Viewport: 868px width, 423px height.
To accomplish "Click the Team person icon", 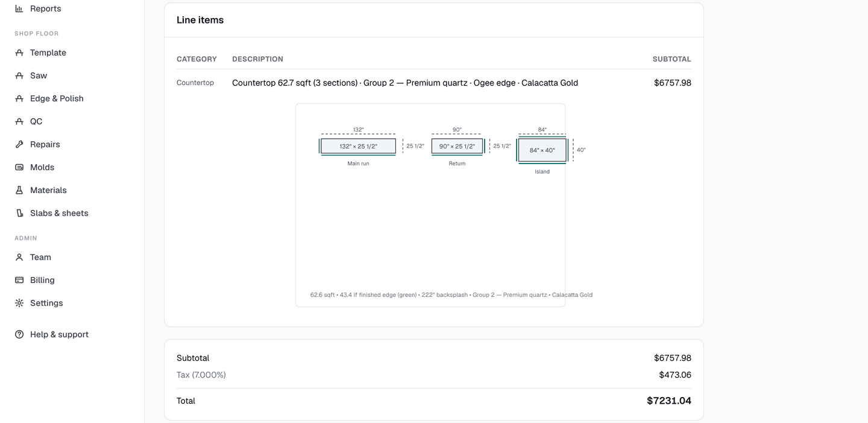I will pyautogui.click(x=19, y=257).
